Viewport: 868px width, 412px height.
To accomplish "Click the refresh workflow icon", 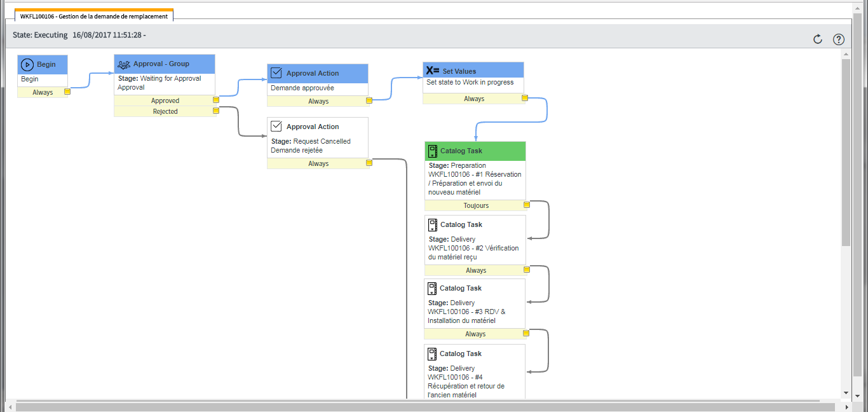I will (818, 39).
